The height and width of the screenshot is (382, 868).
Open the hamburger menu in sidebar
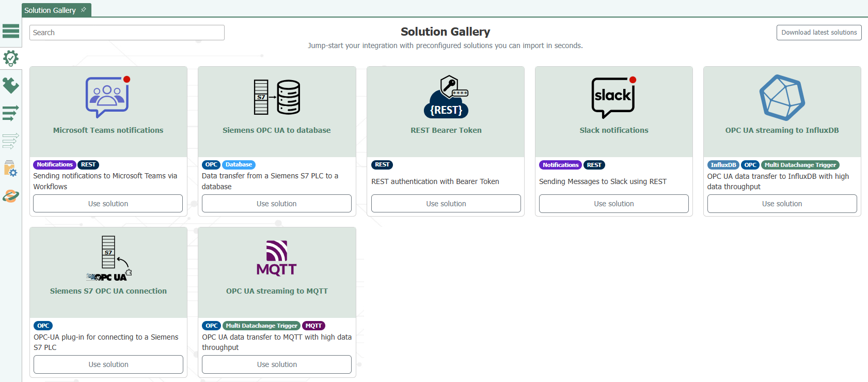(11, 31)
